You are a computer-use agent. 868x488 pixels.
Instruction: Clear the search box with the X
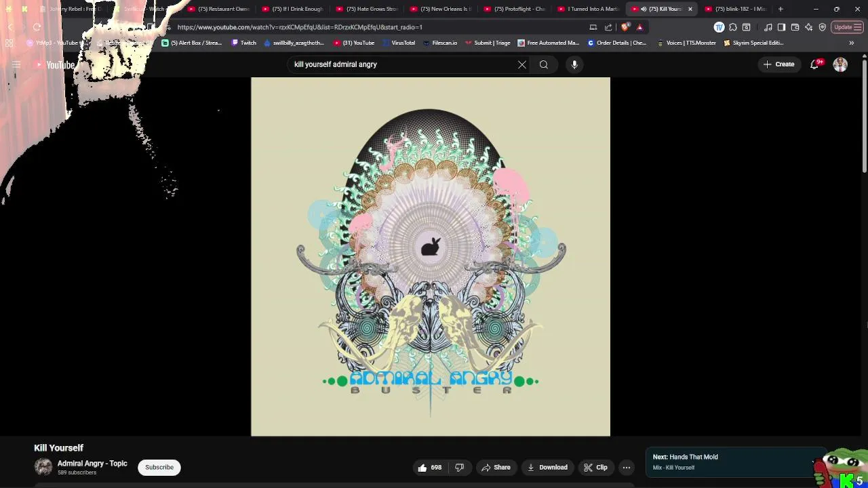pos(522,64)
